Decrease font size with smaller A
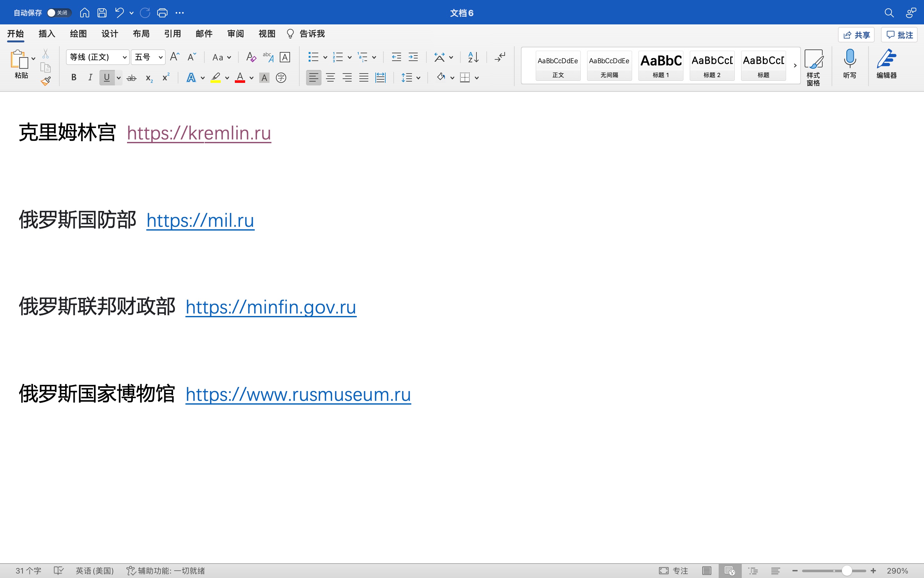Image resolution: width=924 pixels, height=578 pixels. tap(192, 57)
